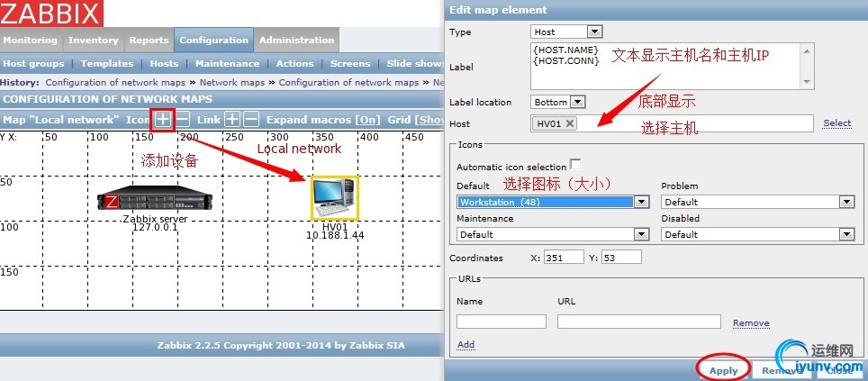This screenshot has height=381, width=868.
Task: Click the Add link under URLs
Action: pos(466,344)
